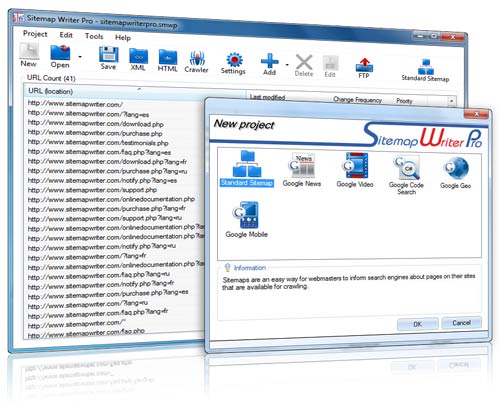Open the Help menu
Viewport: 500px width, 411px height.
(123, 37)
